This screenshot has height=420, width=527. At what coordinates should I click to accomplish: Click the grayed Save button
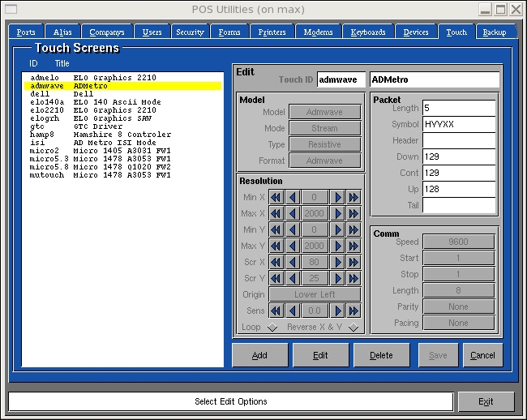[438, 355]
